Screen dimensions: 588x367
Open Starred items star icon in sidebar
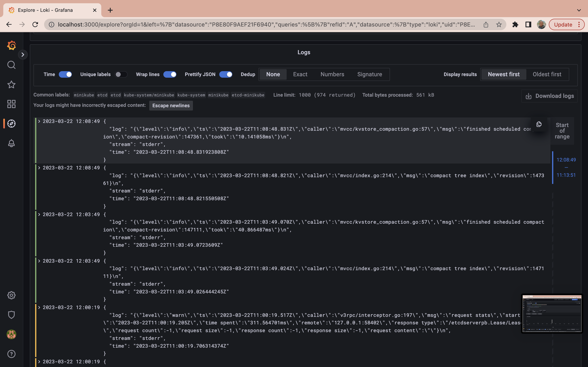click(x=11, y=84)
